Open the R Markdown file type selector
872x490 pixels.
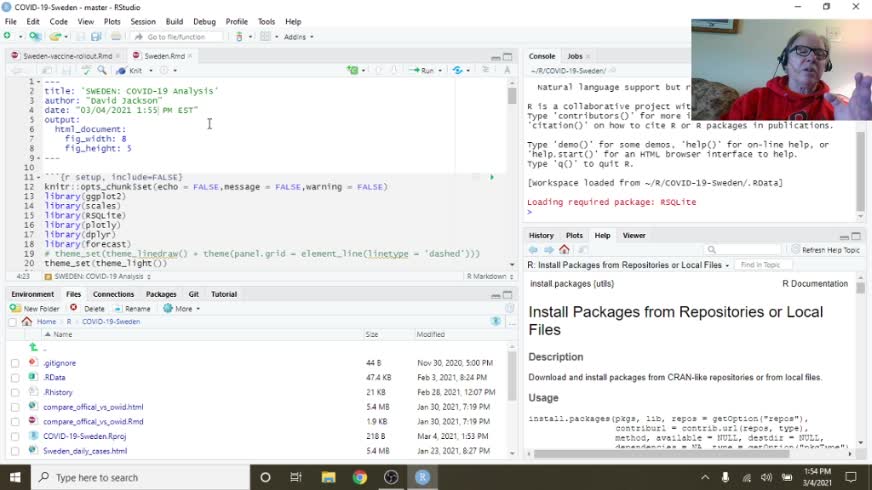coord(490,276)
